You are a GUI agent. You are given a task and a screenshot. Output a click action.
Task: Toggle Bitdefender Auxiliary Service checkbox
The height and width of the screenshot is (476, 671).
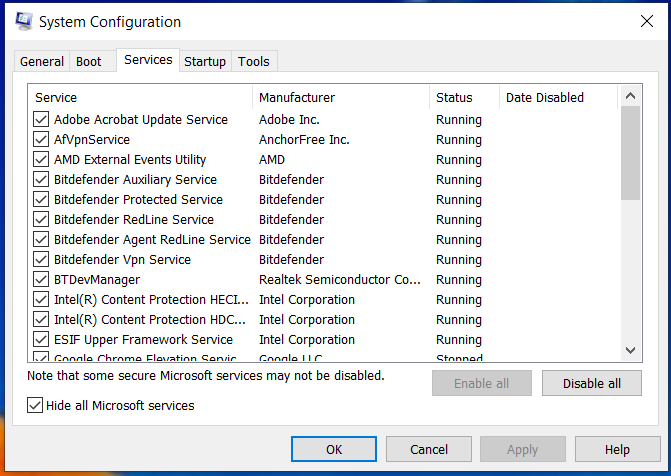(41, 179)
